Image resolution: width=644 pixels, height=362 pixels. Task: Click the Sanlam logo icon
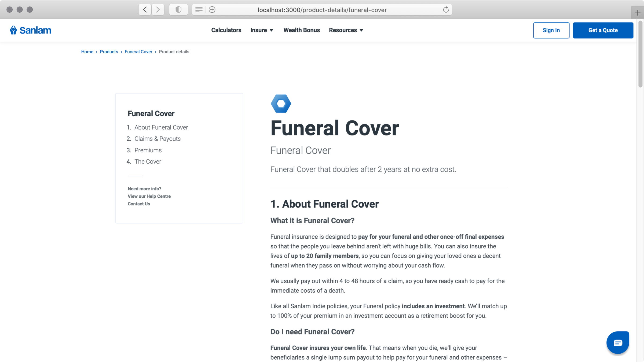click(13, 30)
